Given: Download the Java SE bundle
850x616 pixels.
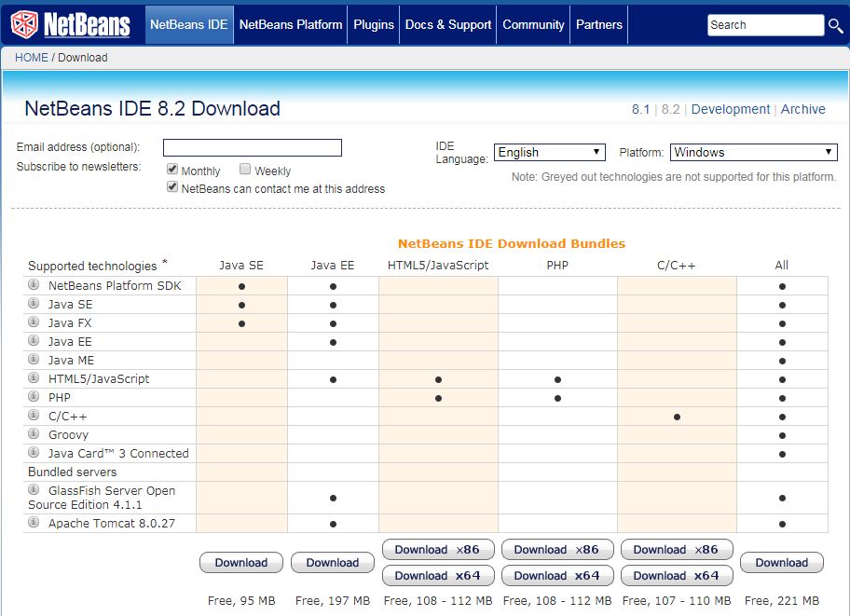Looking at the screenshot, I should 241,563.
